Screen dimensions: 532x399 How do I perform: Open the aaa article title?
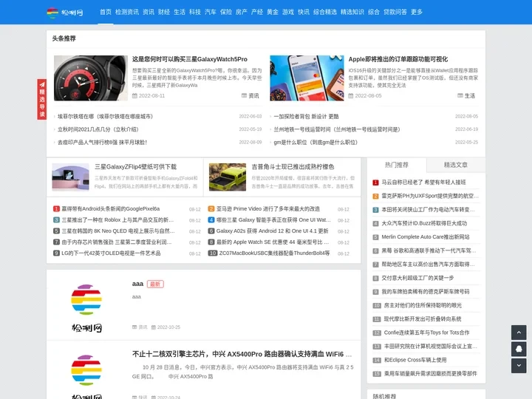(137, 284)
